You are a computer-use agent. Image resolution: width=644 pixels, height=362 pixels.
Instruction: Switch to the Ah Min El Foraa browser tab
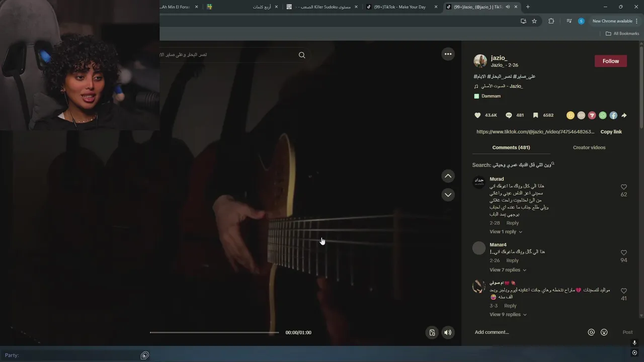(x=180, y=7)
